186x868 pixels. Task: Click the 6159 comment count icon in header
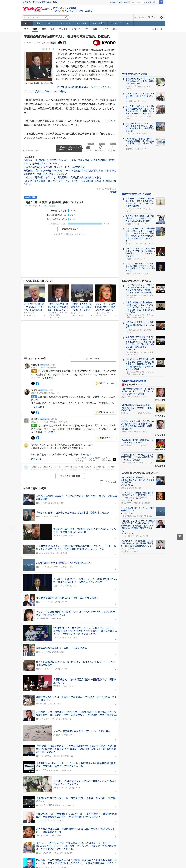coord(46,43)
